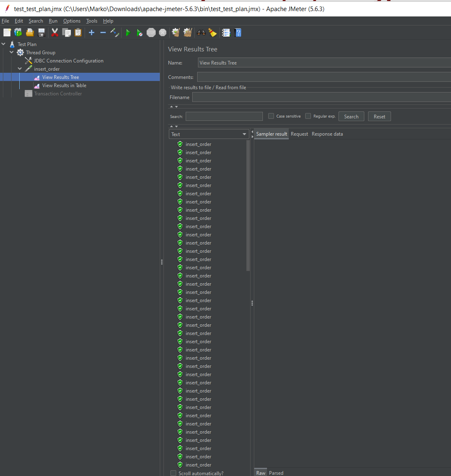Collapse the insert_order sampler node
Image resolution: width=451 pixels, height=476 pixels.
click(20, 69)
